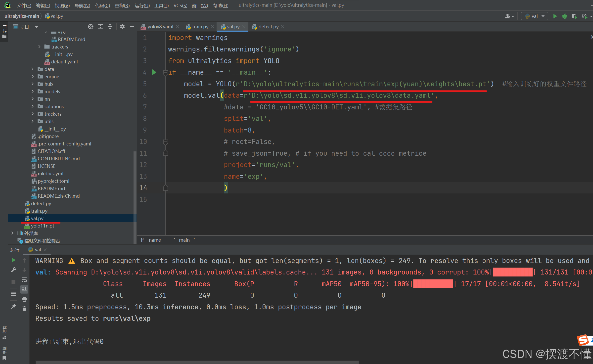Click the print icon in Run panel
Viewport: 593px width, 364px height.
point(24,299)
